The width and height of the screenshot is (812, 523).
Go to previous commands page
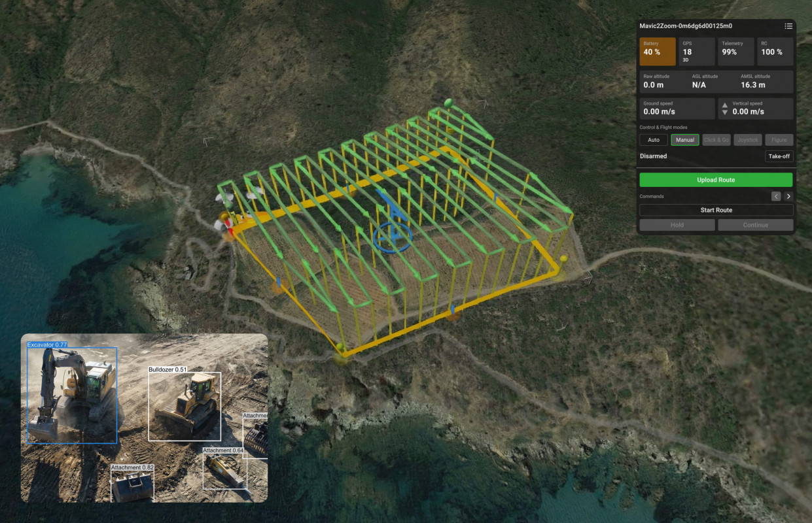coord(776,196)
